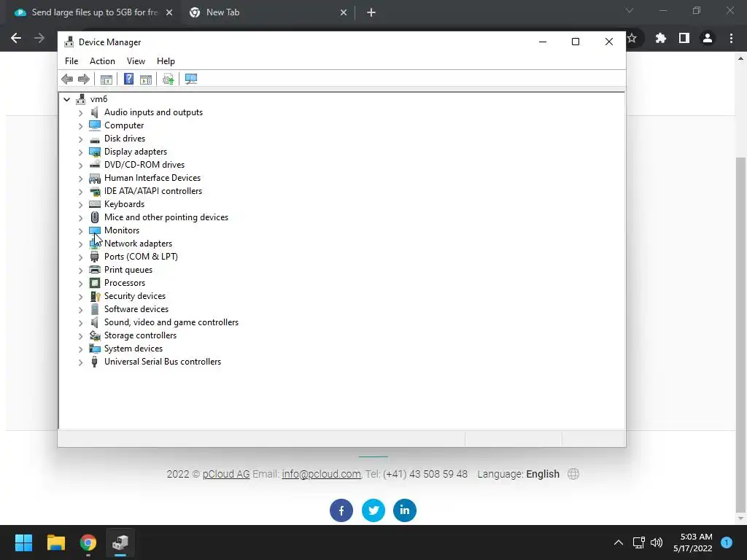Click the mouse icon beside Mice and other pointing devices

[x=95, y=217]
